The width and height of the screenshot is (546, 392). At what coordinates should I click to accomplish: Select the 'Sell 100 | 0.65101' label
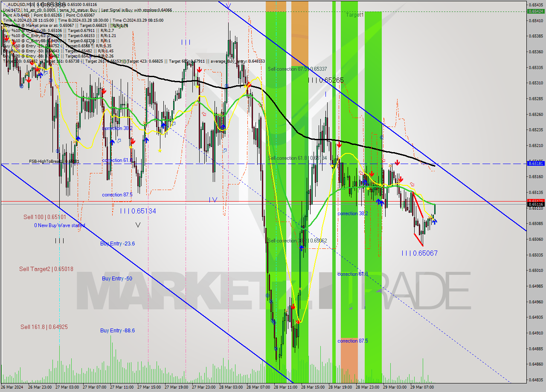[x=44, y=217]
